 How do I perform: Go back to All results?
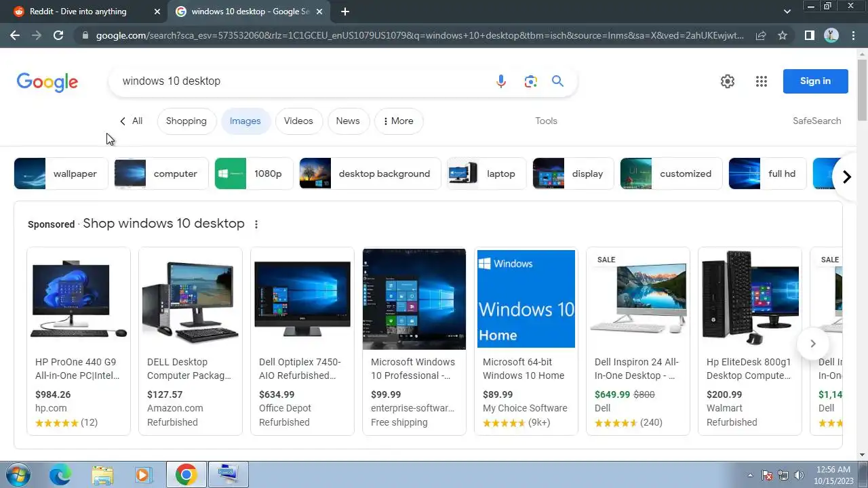[x=131, y=121]
